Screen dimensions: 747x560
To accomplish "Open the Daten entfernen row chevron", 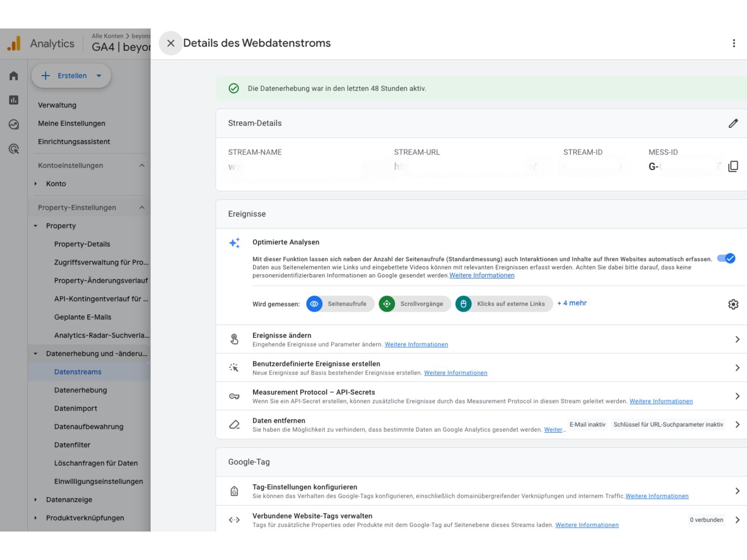I will 737,425.
